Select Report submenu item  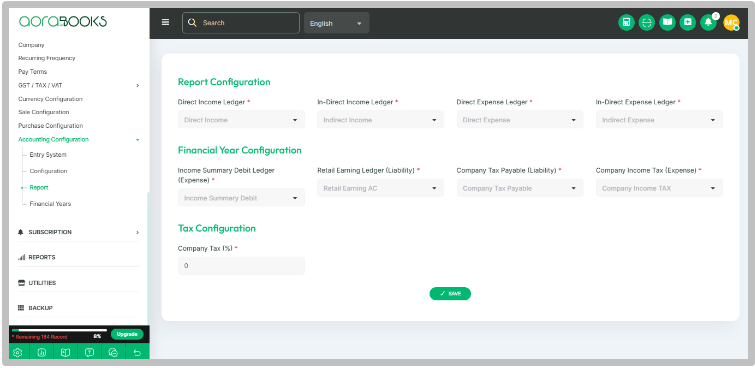click(x=39, y=187)
